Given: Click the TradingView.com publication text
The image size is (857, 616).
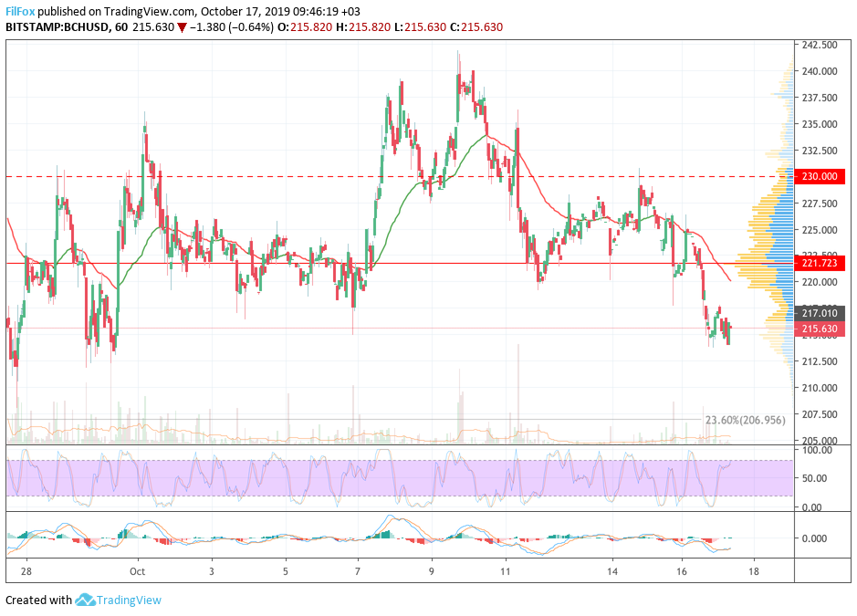Looking at the screenshot, I should 149,12.
